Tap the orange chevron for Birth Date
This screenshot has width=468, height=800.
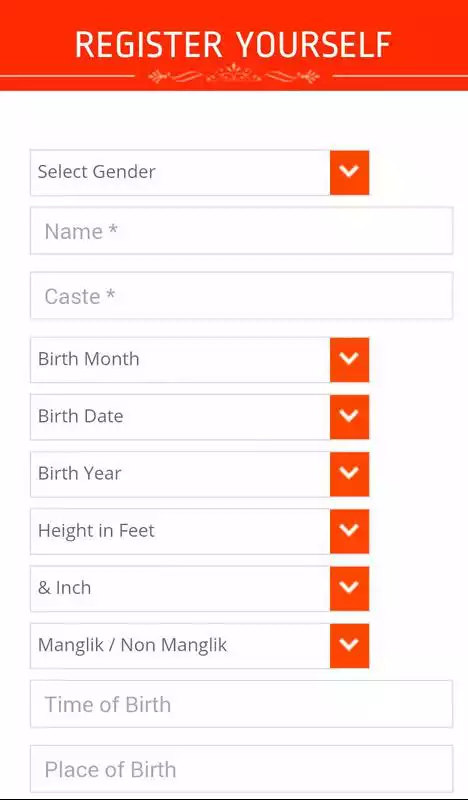click(349, 417)
